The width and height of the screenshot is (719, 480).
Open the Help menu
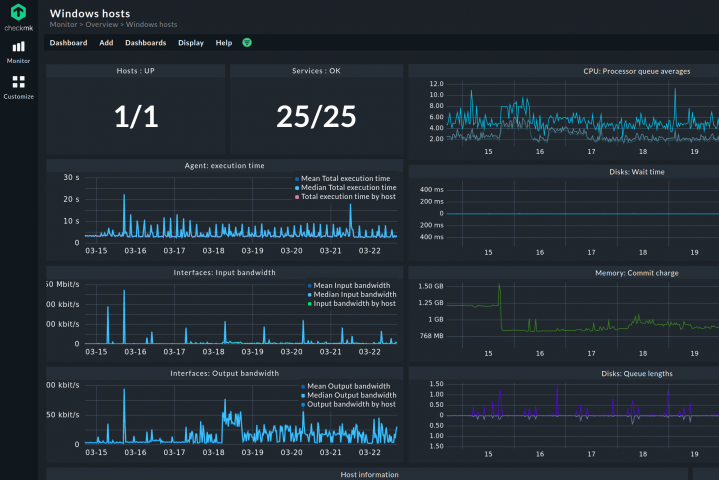pos(224,43)
